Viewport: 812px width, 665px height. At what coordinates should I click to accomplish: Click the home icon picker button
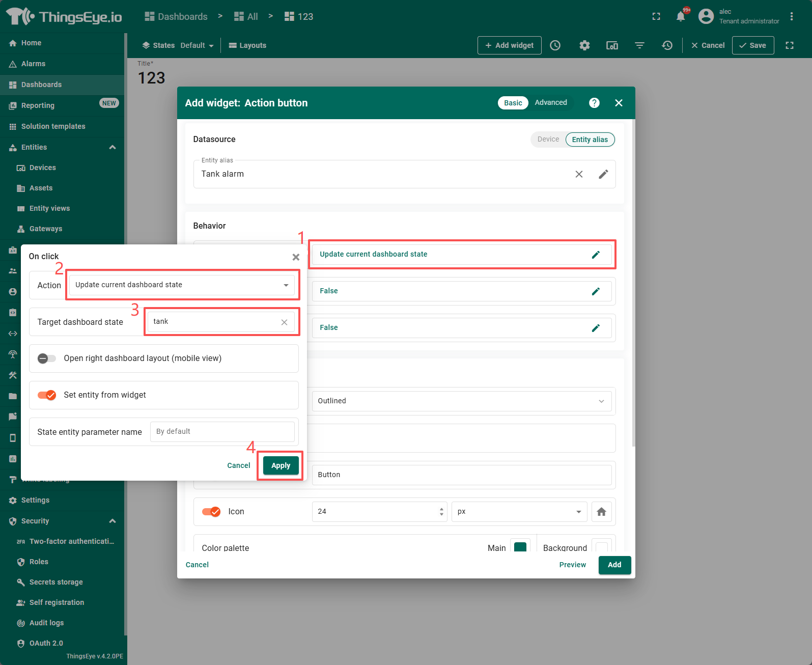tap(601, 512)
